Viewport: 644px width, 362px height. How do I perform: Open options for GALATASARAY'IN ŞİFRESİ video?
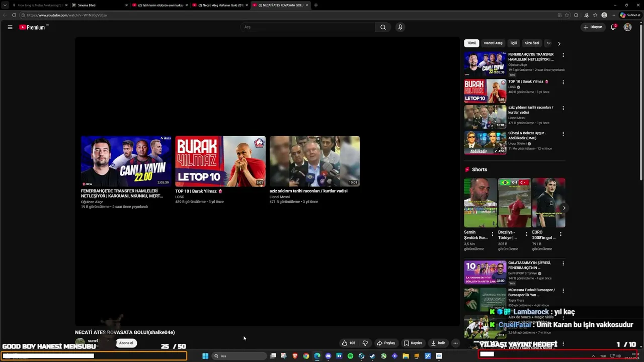[563, 263]
